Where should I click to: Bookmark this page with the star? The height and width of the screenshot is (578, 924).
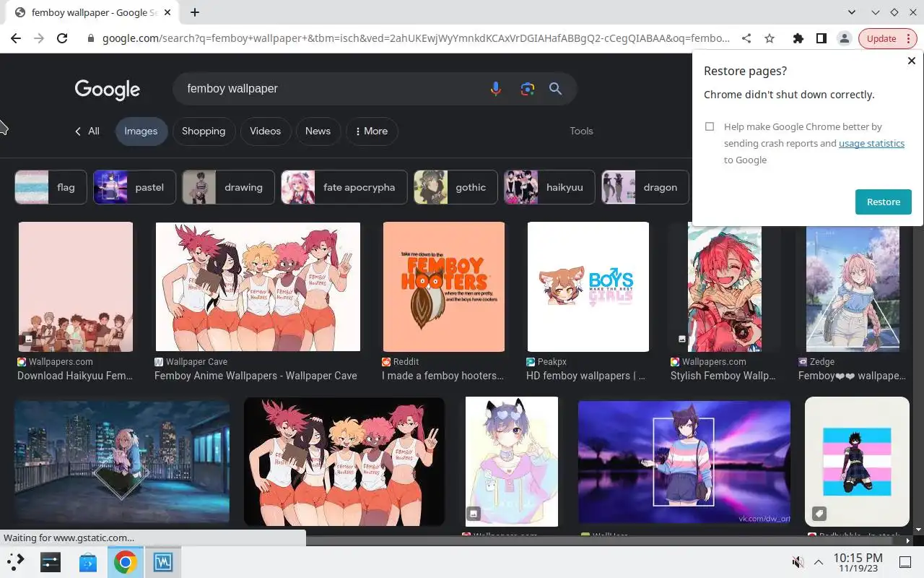(770, 38)
